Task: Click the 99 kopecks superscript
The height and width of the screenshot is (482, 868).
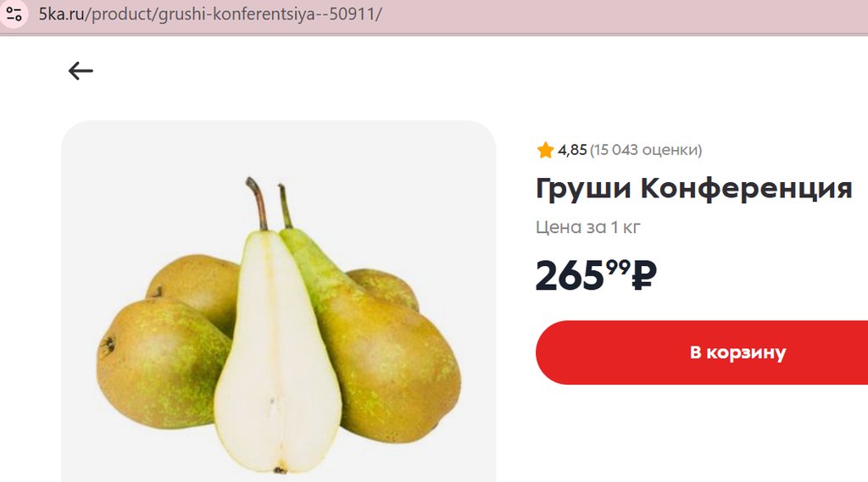Action: 618,268
